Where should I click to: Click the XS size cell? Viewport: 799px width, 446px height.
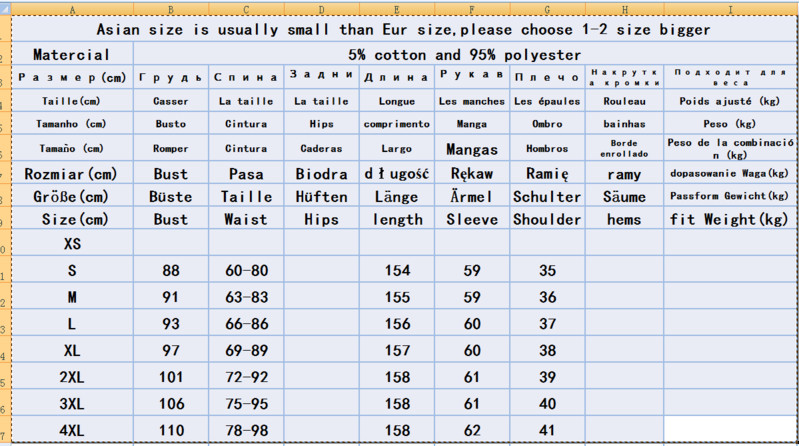tap(73, 243)
